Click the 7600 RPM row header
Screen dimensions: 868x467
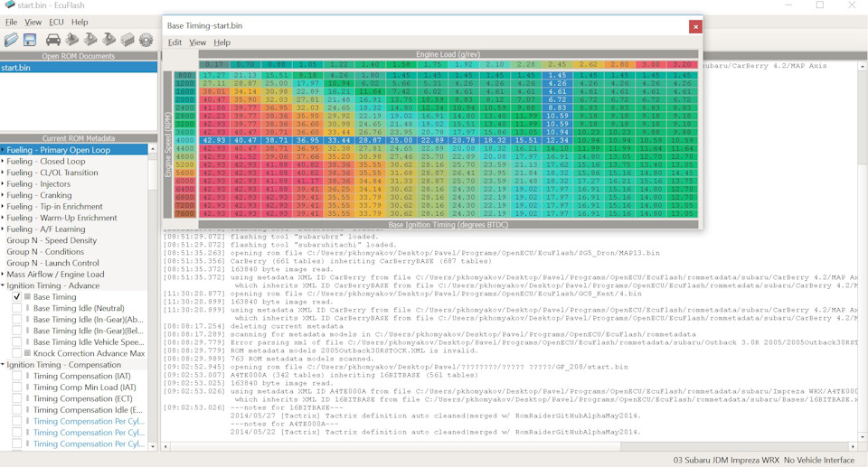(184, 213)
